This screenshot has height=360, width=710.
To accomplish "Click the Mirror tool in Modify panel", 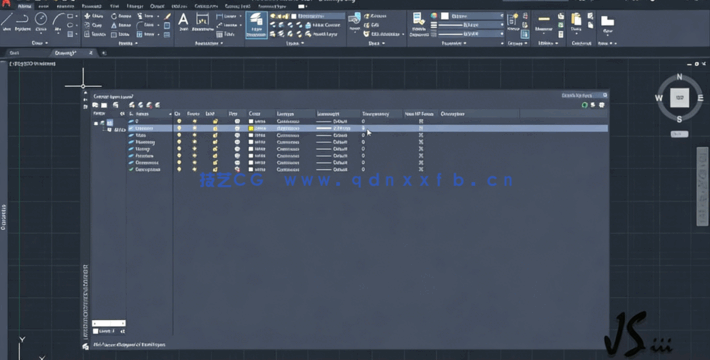I will (121, 25).
